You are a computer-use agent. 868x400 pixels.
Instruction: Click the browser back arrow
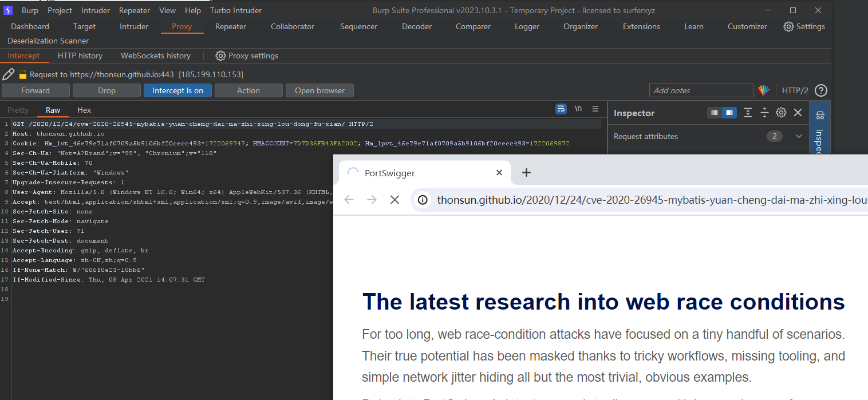point(349,200)
